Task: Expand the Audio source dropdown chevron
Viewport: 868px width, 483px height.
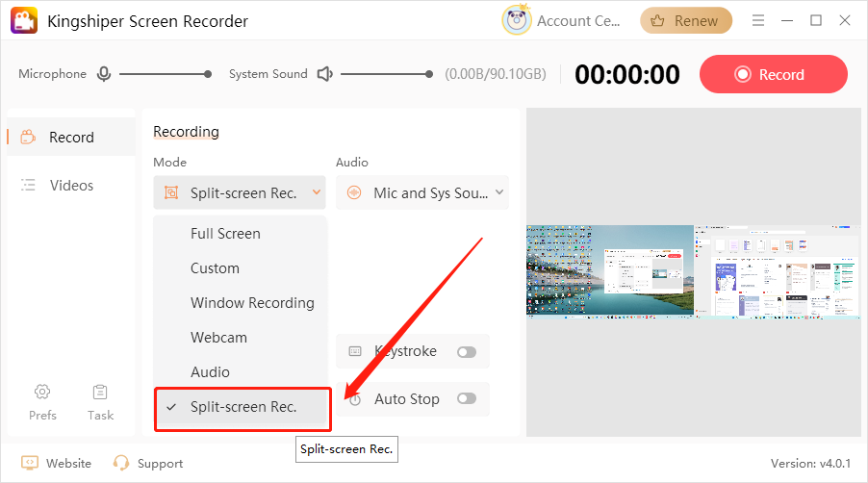Action: click(499, 192)
